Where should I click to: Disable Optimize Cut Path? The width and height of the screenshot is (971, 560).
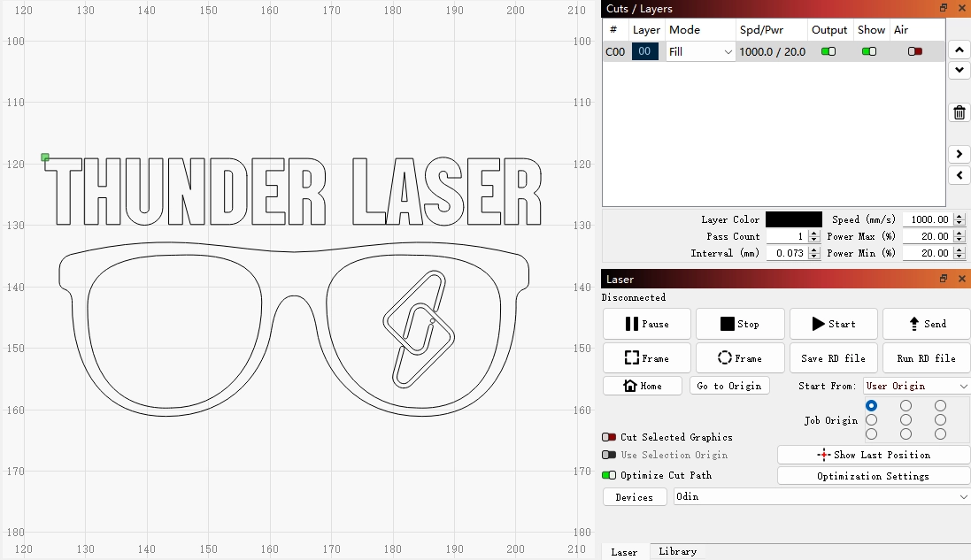(609, 475)
